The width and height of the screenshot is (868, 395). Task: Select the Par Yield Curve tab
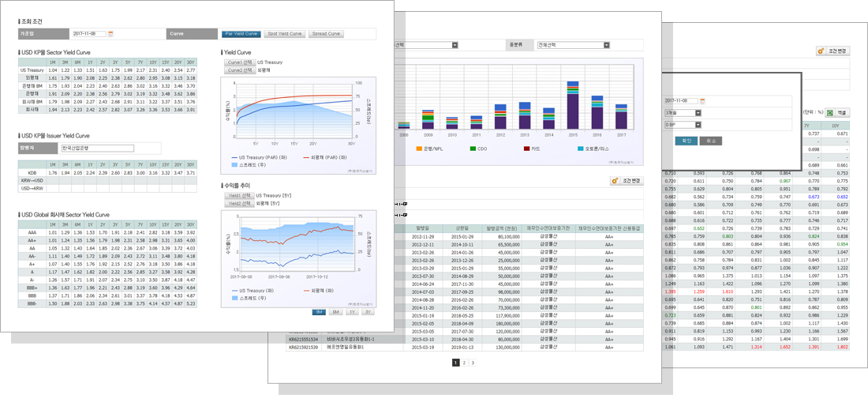coord(241,34)
